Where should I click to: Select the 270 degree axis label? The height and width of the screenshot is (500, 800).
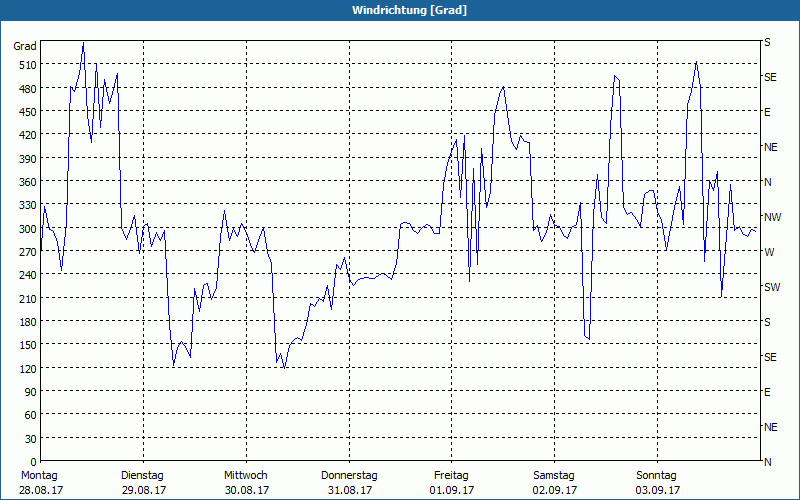tap(28, 252)
